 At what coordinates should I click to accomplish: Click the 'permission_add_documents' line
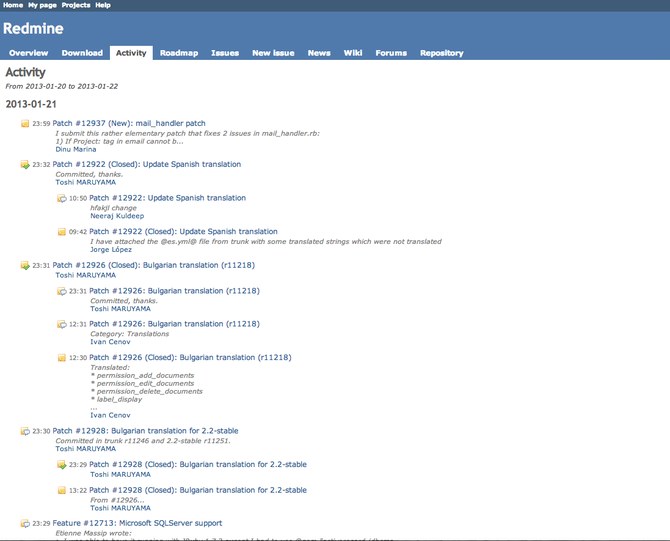(x=143, y=376)
